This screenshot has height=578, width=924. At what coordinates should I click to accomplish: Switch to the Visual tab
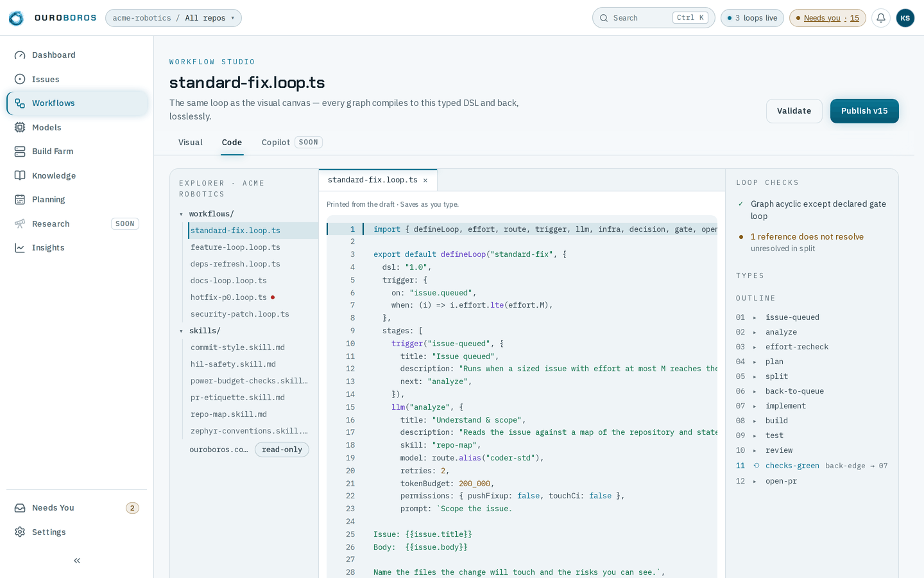click(x=191, y=143)
